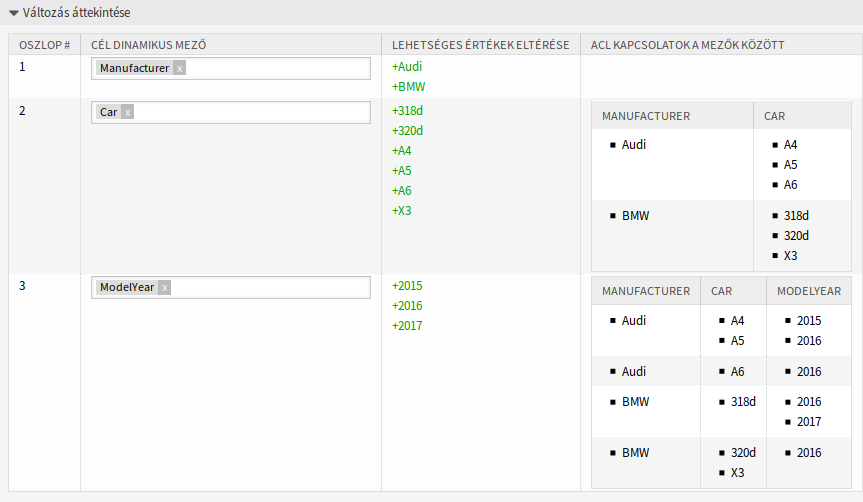Screen dimensions: 863x502
Task: Select the +2015 value
Action: tap(407, 286)
